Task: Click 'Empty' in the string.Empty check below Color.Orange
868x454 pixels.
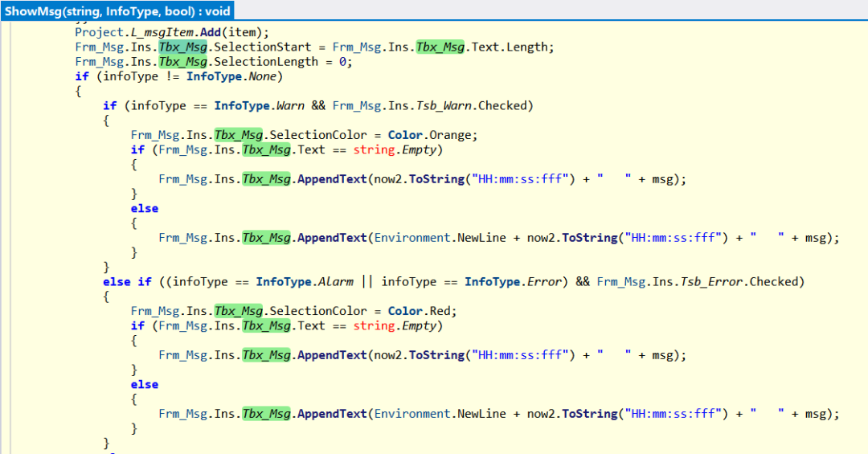Action: (x=419, y=150)
